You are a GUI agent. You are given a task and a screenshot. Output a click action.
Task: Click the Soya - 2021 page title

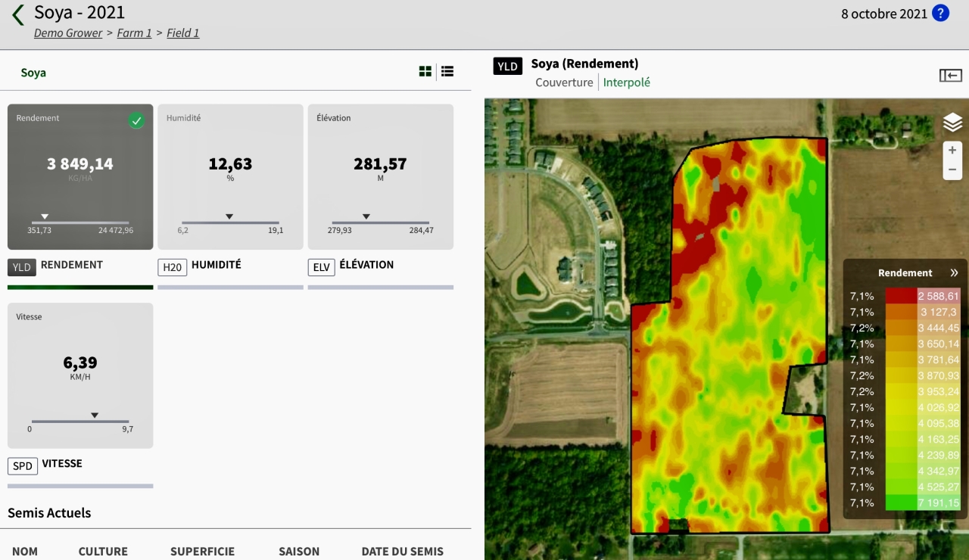pos(79,12)
